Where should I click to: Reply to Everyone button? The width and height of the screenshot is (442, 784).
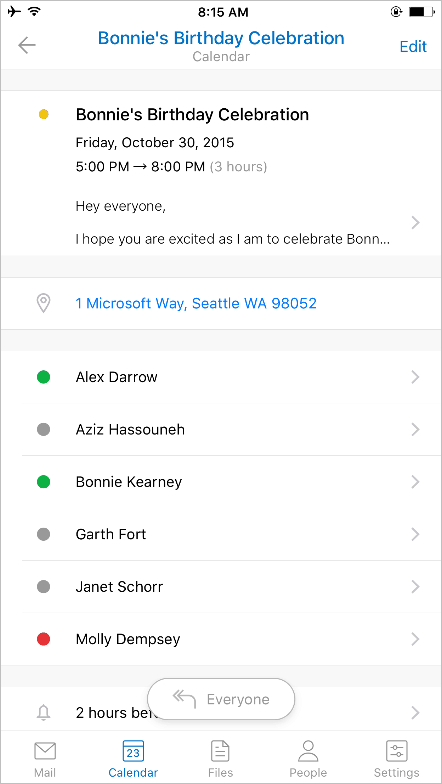221,699
